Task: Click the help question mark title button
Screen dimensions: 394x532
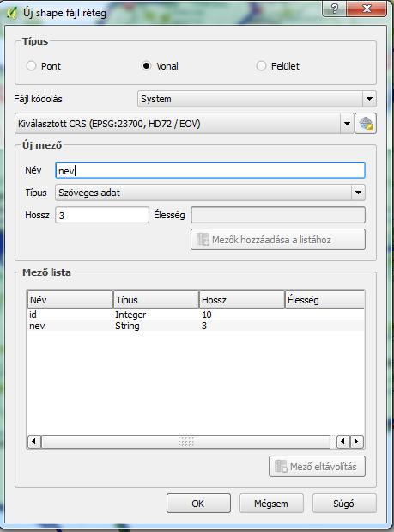Action: tap(334, 9)
